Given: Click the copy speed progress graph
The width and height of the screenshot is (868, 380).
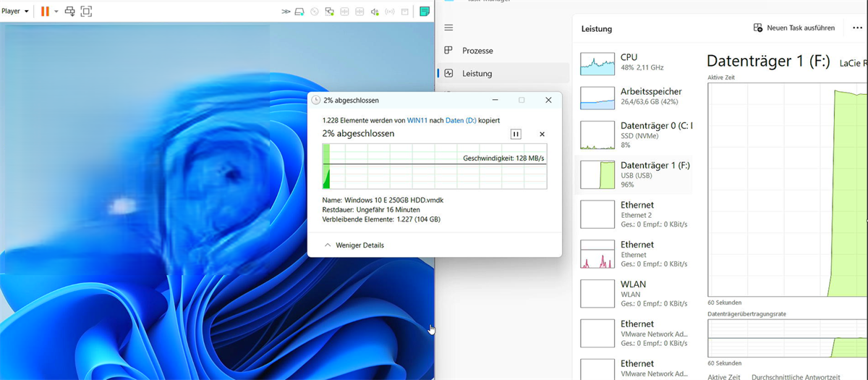Looking at the screenshot, I should point(435,166).
